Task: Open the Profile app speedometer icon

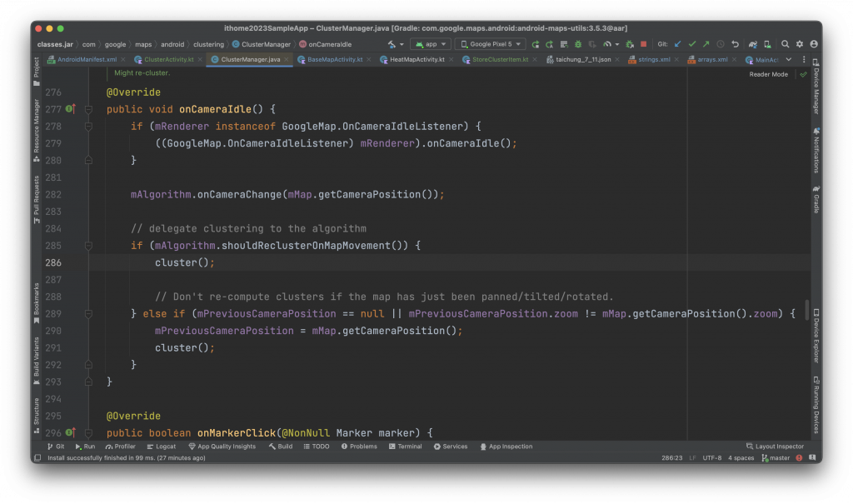Action: [607, 44]
